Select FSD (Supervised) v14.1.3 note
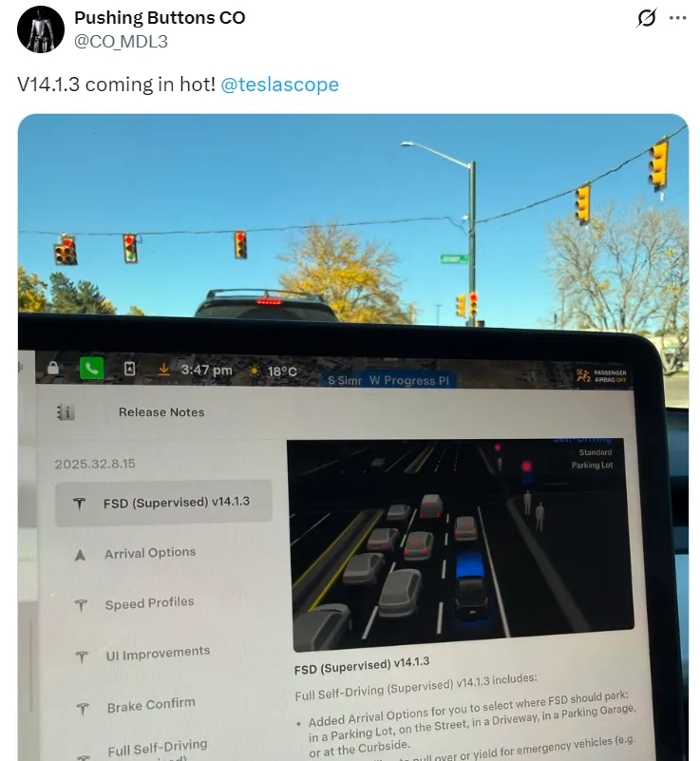Image resolution: width=700 pixels, height=761 pixels. (x=164, y=503)
